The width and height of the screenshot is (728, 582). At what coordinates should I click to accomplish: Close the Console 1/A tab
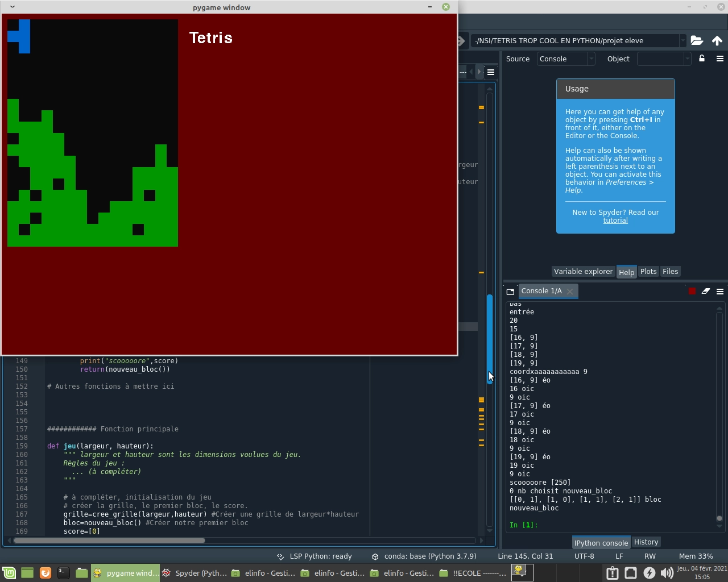[x=570, y=291]
